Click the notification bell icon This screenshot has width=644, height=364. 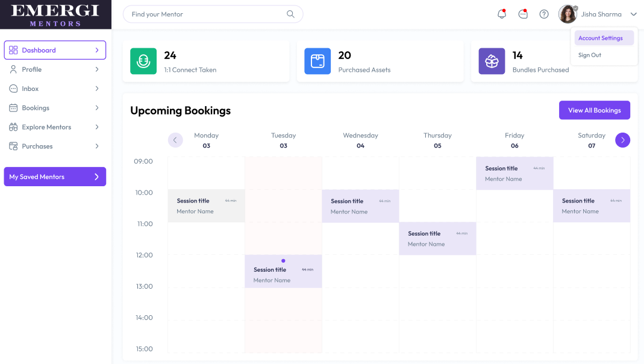pos(501,13)
